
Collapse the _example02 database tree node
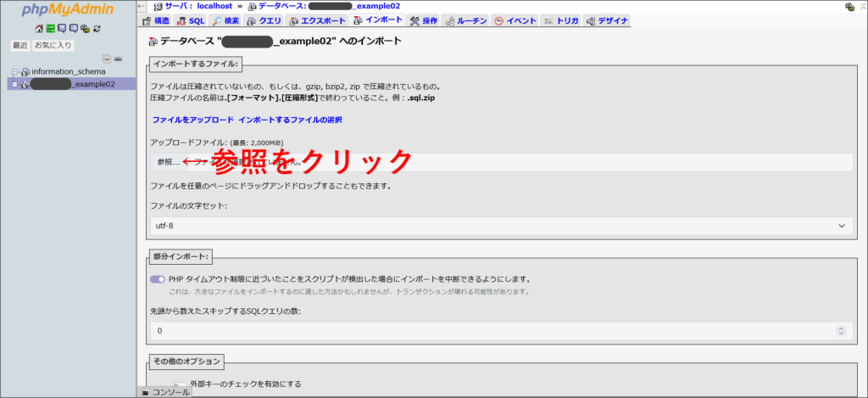click(15, 84)
